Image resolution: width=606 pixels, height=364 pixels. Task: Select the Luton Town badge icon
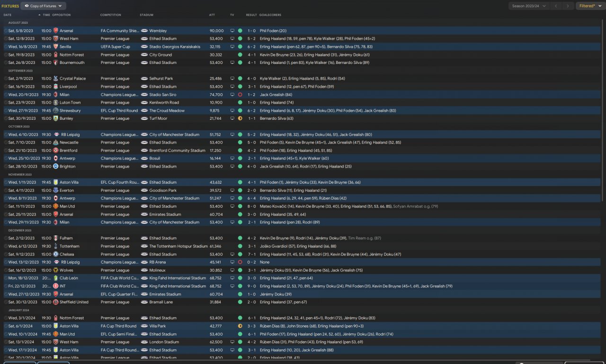pyautogui.click(x=55, y=102)
